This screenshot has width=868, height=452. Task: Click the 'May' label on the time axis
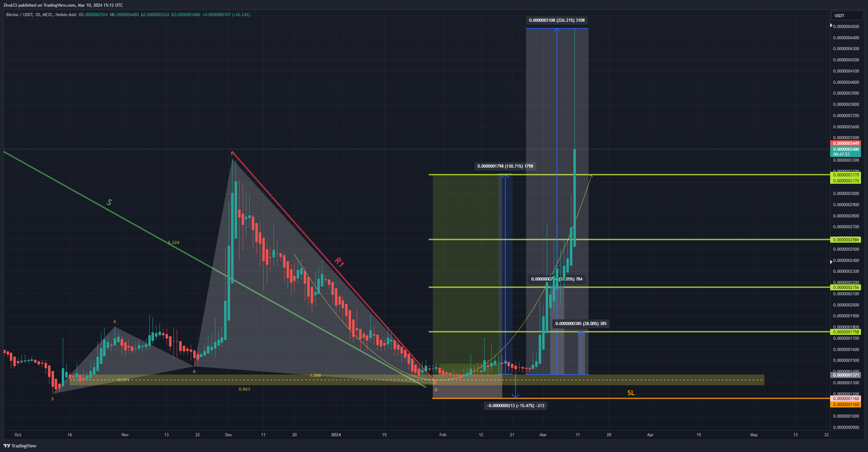(754, 435)
